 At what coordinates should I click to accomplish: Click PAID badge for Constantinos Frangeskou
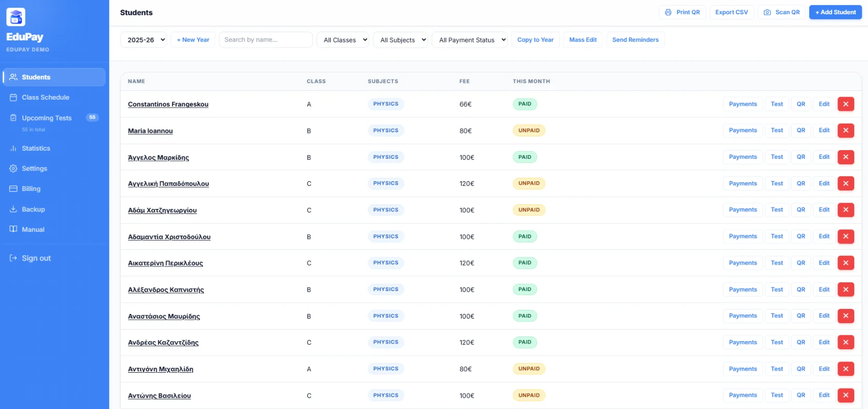[525, 104]
